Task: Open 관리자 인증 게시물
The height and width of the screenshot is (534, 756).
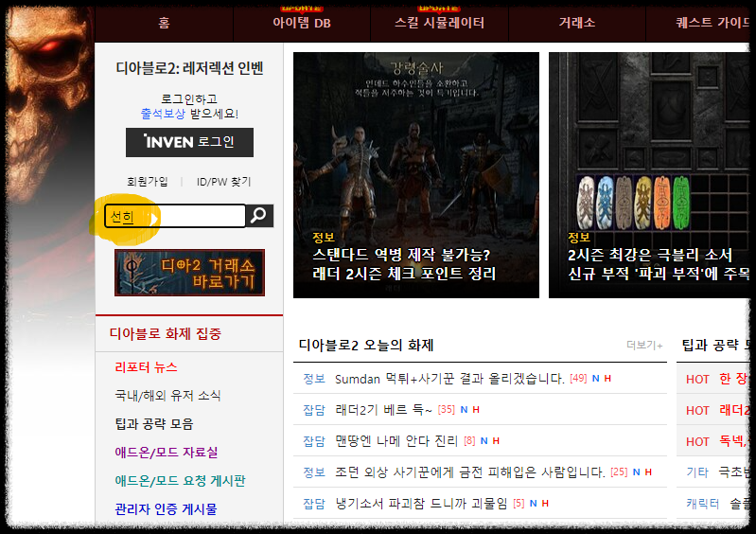Action: (166, 509)
